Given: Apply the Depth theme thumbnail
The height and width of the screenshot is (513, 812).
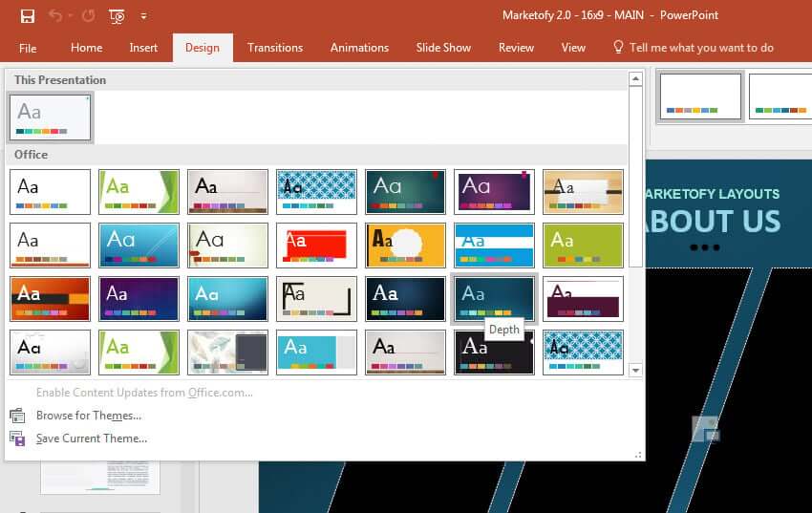Looking at the screenshot, I should 494,299.
